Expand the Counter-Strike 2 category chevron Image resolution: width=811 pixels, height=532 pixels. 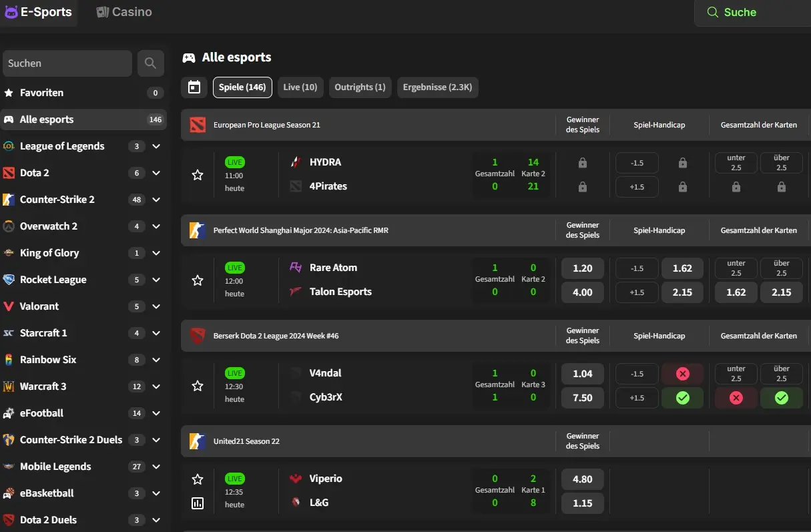tap(156, 200)
